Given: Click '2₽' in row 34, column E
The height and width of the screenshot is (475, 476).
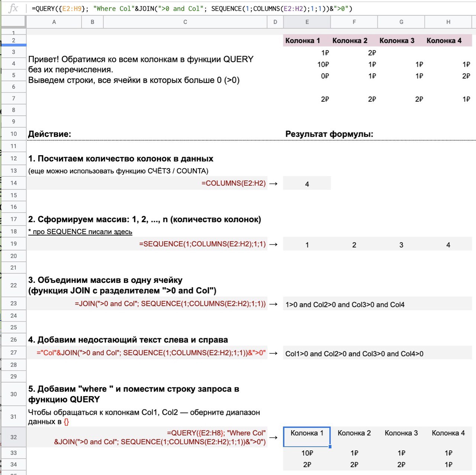Looking at the screenshot, I should pyautogui.click(x=307, y=465).
